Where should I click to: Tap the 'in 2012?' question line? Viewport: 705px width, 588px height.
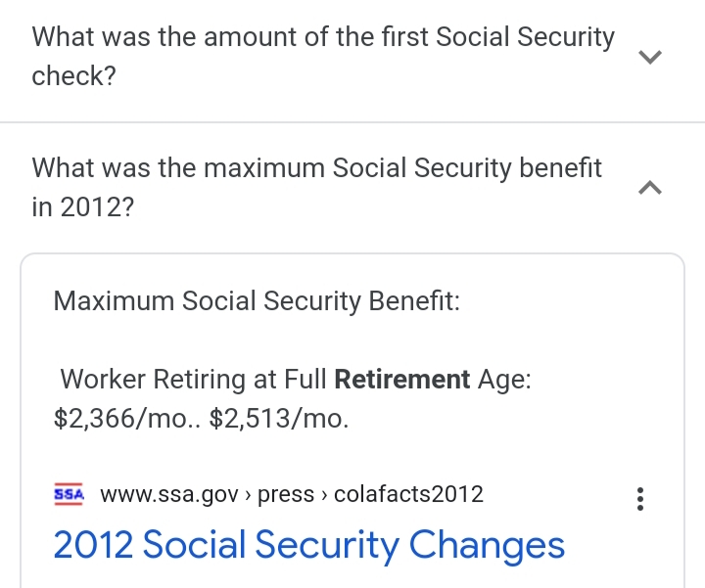pyautogui.click(x=83, y=207)
